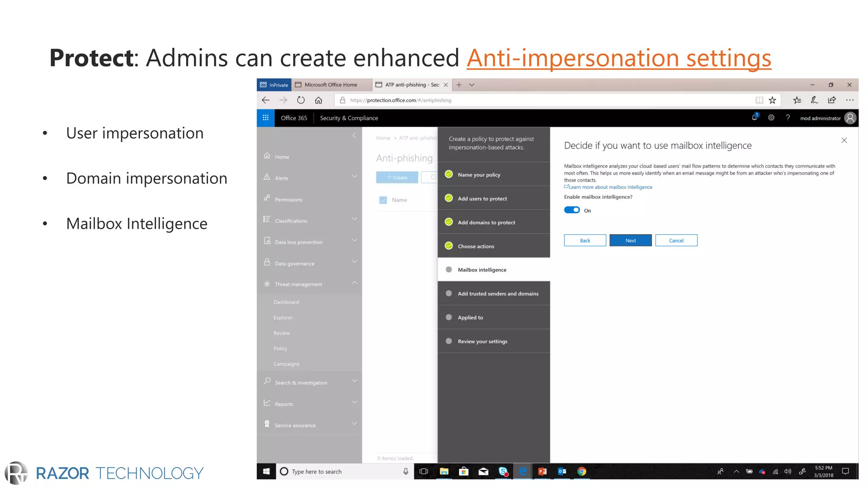The width and height of the screenshot is (868, 488).
Task: Expand the Data governance section
Action: pyautogui.click(x=354, y=261)
